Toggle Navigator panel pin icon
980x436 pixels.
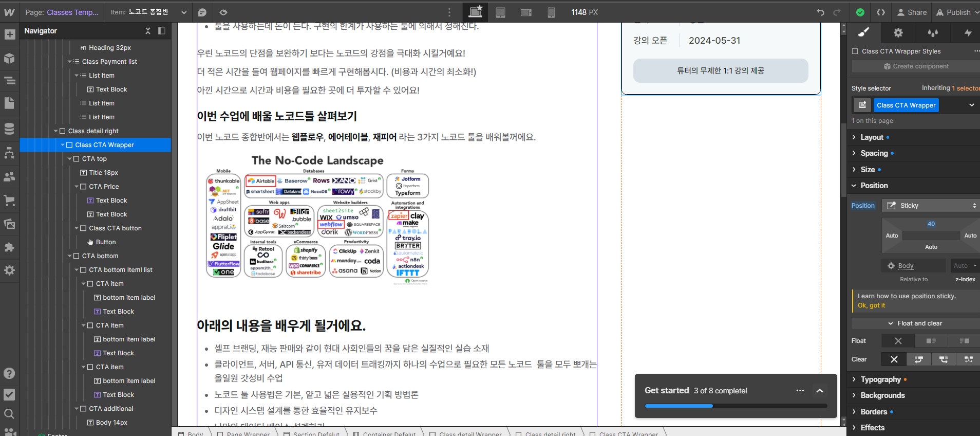coord(162,31)
